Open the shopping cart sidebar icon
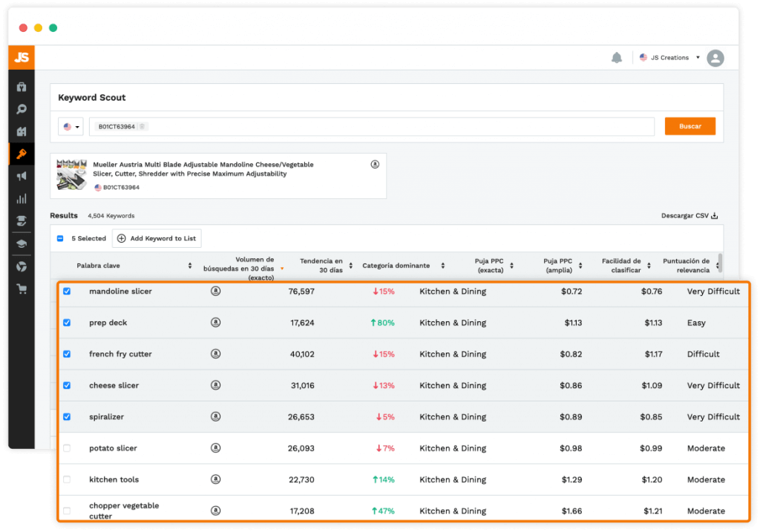Image resolution: width=760 pixels, height=532 pixels. coord(22,289)
